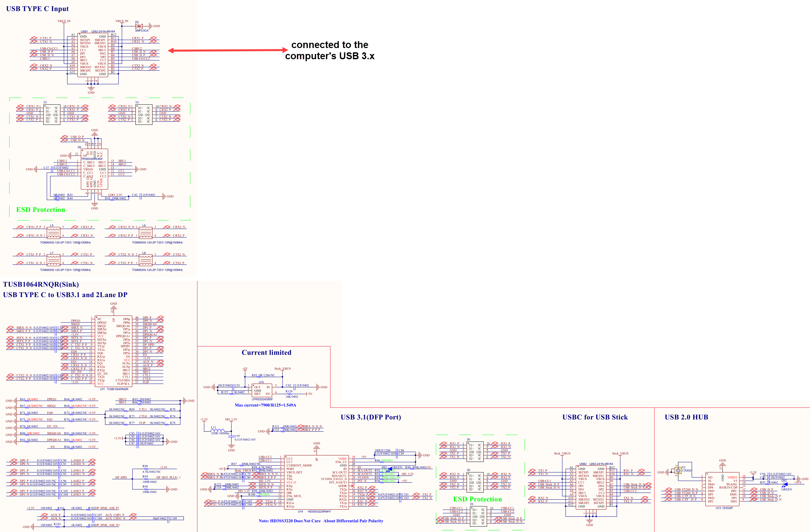The width and height of the screenshot is (810, 532).
Task: Click the 'USBC for USB Stick' heading
Action: pos(595,417)
